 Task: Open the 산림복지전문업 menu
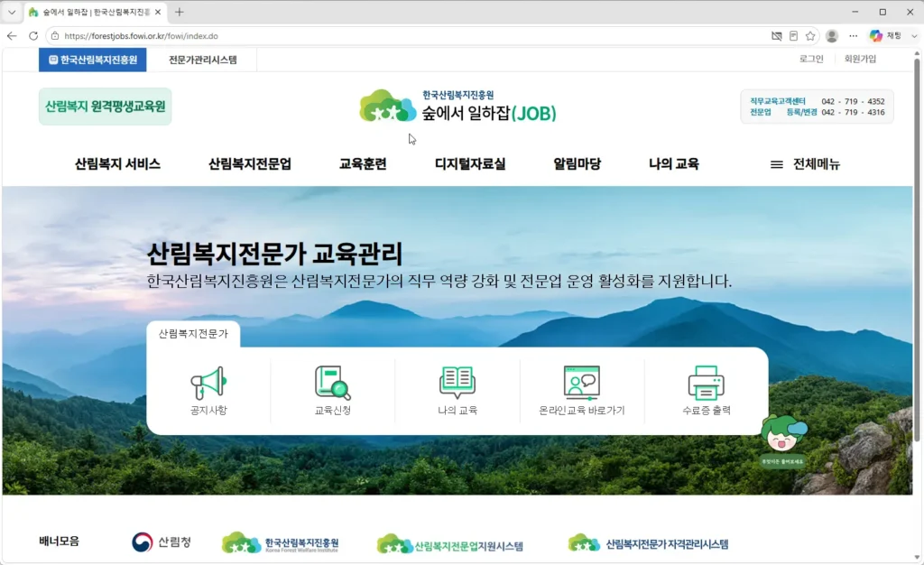(x=250, y=163)
